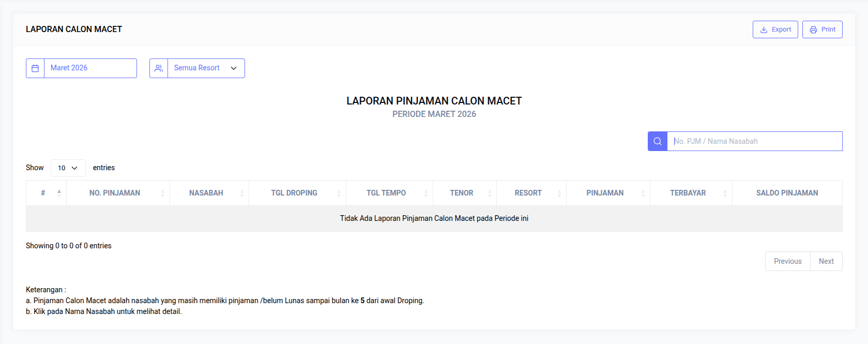This screenshot has height=344, width=868.
Task: Click note b about Klik pada Nama Nasabah
Action: coord(104,311)
